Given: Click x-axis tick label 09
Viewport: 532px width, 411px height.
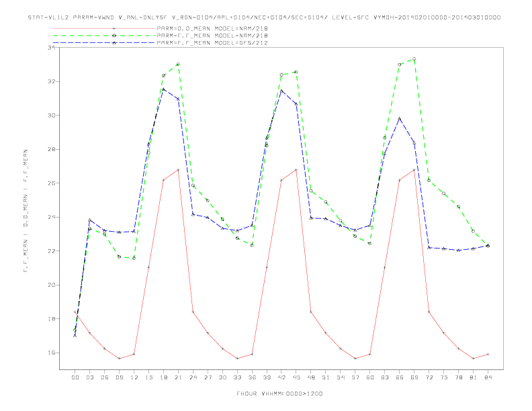Looking at the screenshot, I should coord(119,377).
